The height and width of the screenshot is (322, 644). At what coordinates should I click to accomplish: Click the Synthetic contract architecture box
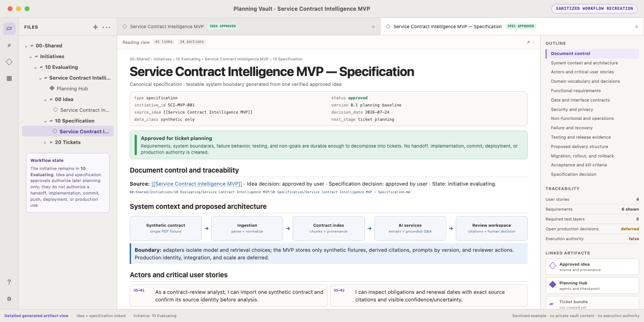(x=165, y=228)
